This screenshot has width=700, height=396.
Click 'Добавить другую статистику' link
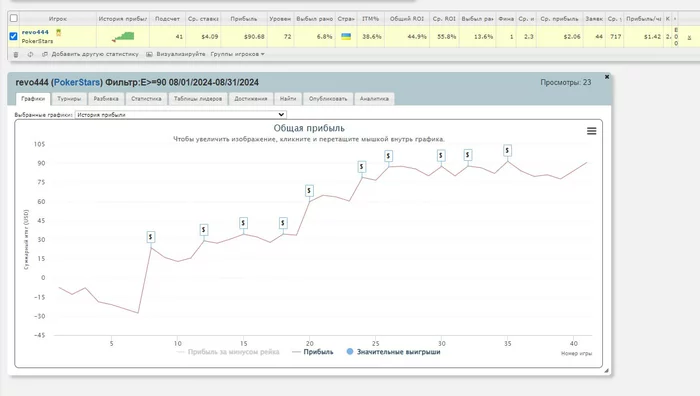point(95,54)
